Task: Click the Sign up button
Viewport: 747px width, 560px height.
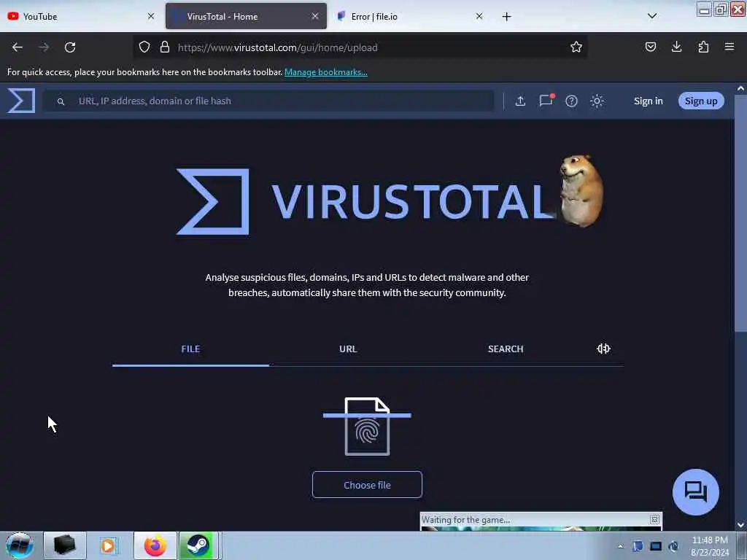Action: pyautogui.click(x=701, y=101)
